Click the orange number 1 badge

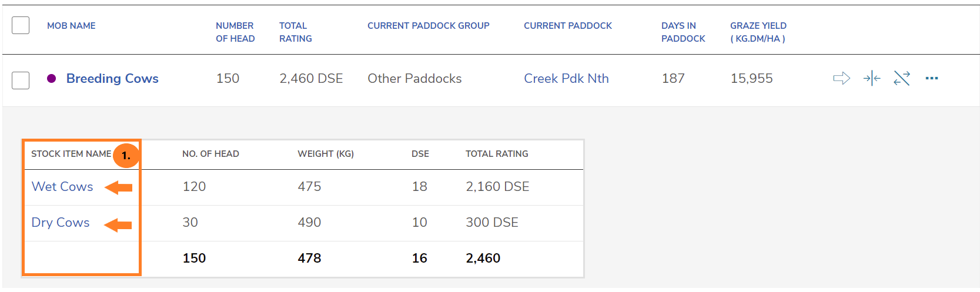pos(126,156)
